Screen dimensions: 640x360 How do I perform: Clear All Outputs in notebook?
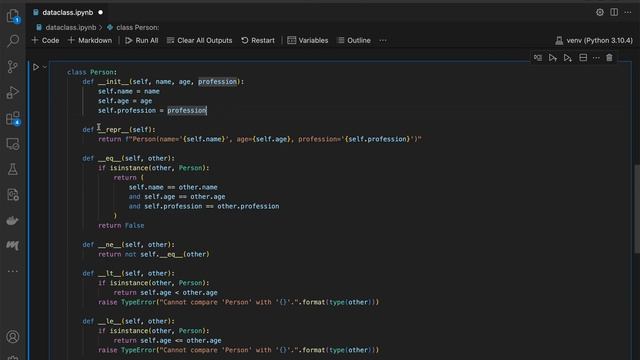coord(200,40)
